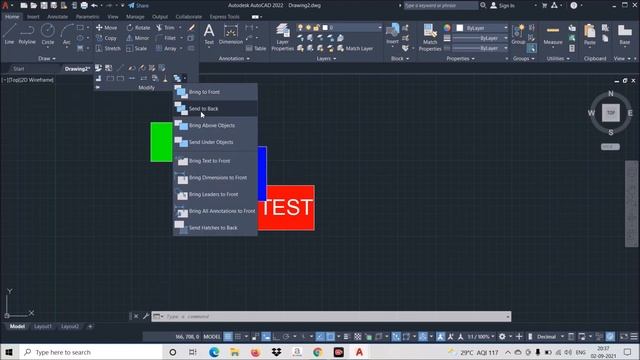The image size is (640, 360).
Task: Click the command line input
Action: coord(331,316)
